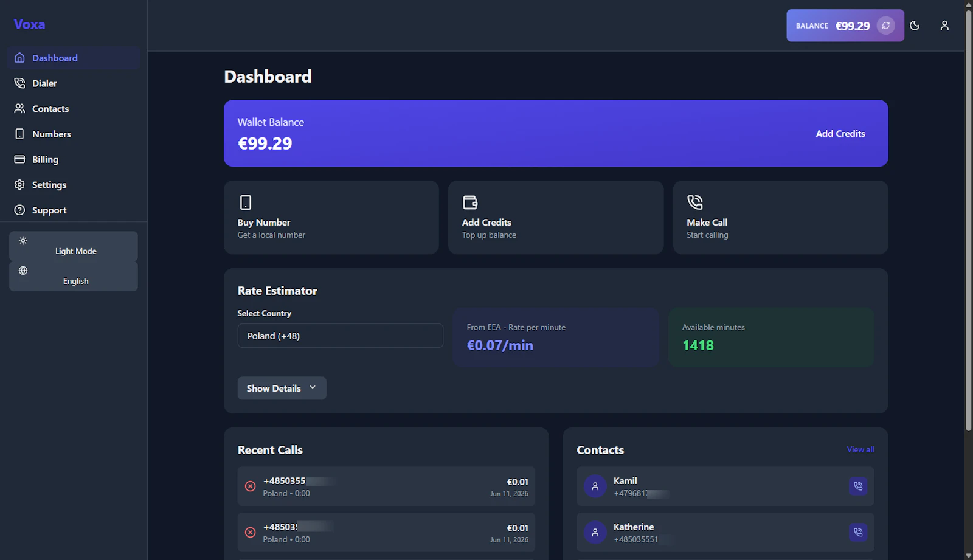Click the Make Call phone icon
Viewport: 973px width, 560px height.
694,202
